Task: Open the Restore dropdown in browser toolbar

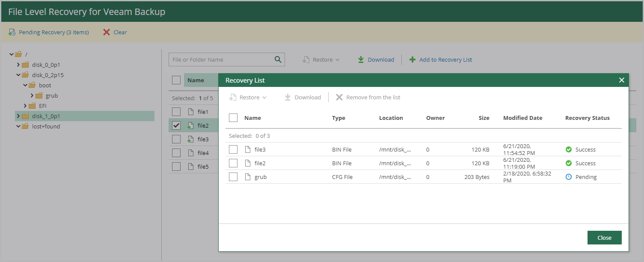Action: 321,60
